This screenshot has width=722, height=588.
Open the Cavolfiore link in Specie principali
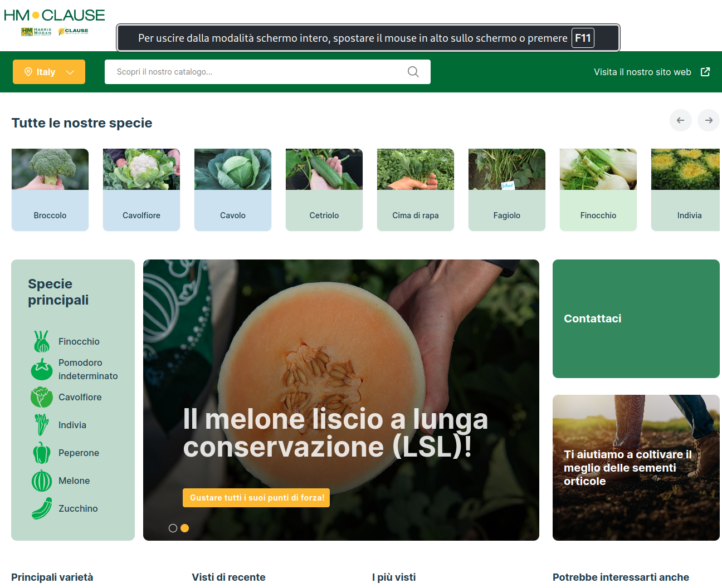[x=80, y=397]
